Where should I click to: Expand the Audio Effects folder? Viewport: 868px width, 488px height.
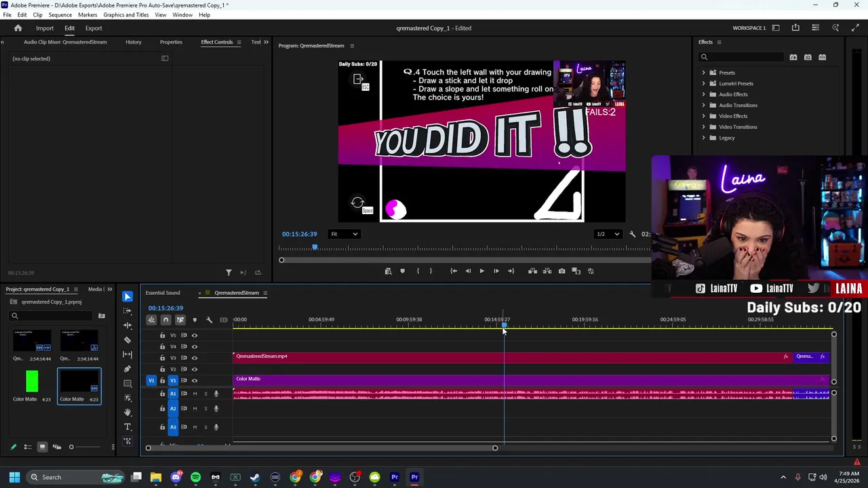pyautogui.click(x=704, y=94)
